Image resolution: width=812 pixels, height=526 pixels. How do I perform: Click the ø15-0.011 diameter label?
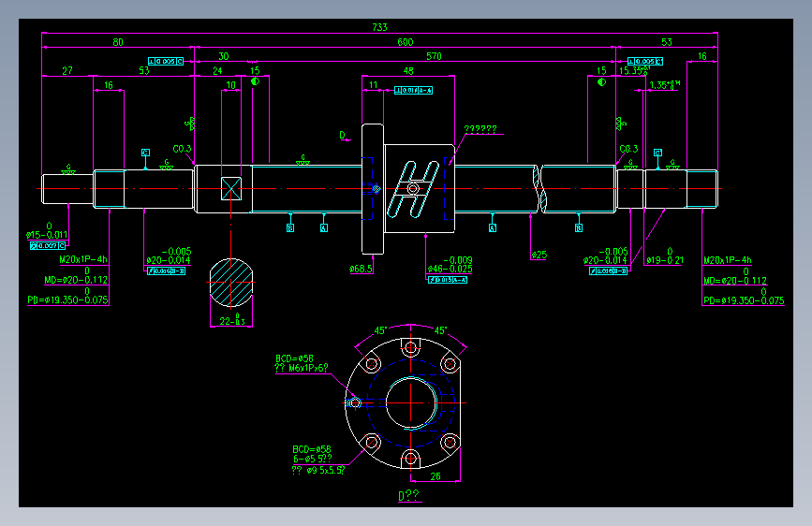pyautogui.click(x=47, y=230)
